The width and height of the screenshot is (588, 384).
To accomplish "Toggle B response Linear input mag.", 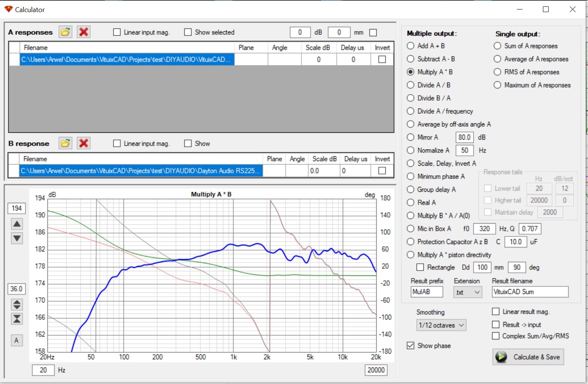I will (x=117, y=143).
